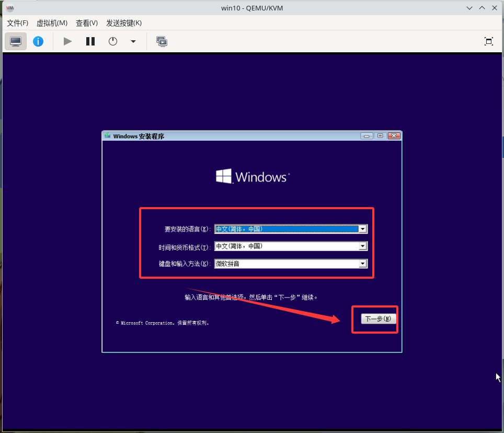Click the Microsoft Corporation copyright text
This screenshot has height=433, width=504.
tap(162, 323)
